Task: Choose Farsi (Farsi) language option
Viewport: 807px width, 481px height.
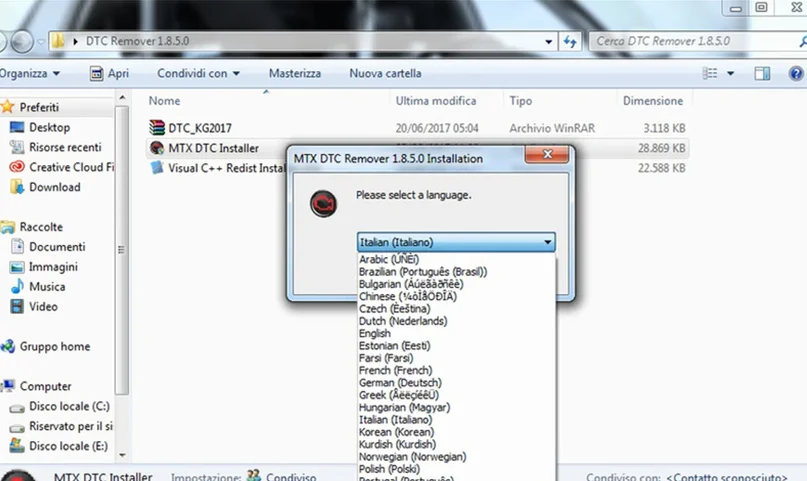Action: [x=456, y=358]
